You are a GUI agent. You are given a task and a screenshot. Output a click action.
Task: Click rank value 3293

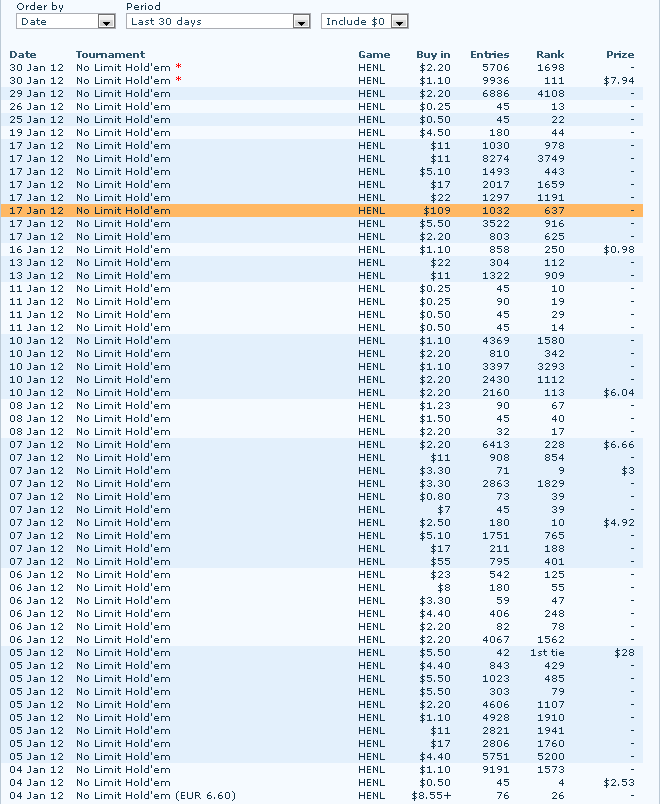pyautogui.click(x=551, y=367)
